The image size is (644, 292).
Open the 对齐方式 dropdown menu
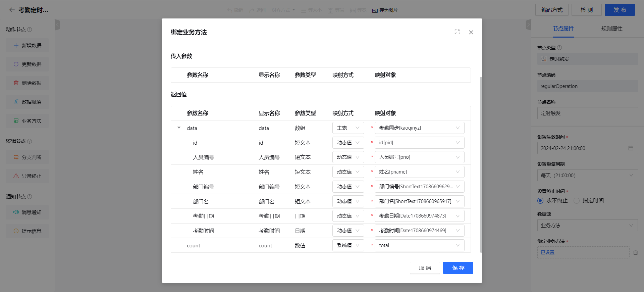[283, 10]
